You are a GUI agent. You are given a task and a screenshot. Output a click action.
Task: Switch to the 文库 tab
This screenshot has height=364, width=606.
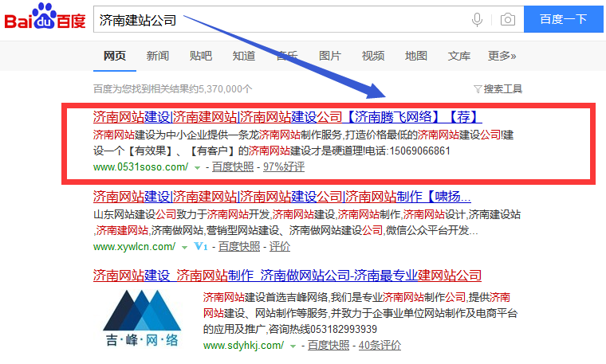click(x=459, y=56)
